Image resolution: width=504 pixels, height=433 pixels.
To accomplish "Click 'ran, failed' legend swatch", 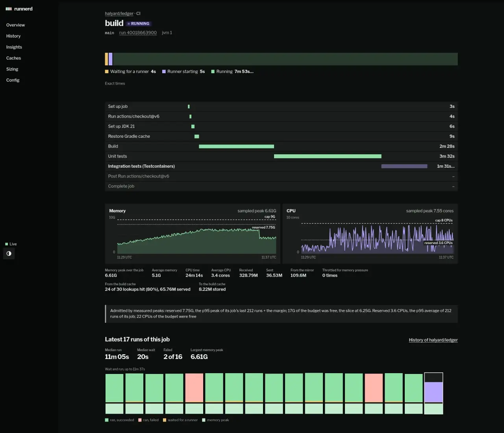I will (x=140, y=420).
